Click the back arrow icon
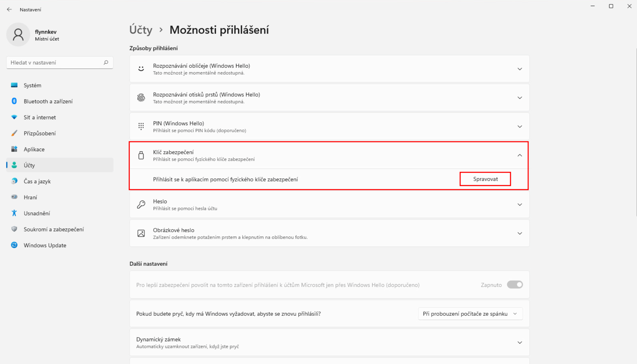The height and width of the screenshot is (364, 637). (9, 10)
